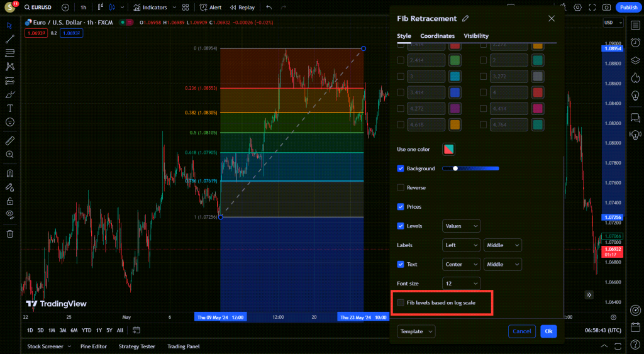Click the Replay bar button
The image size is (644, 354).
[242, 8]
